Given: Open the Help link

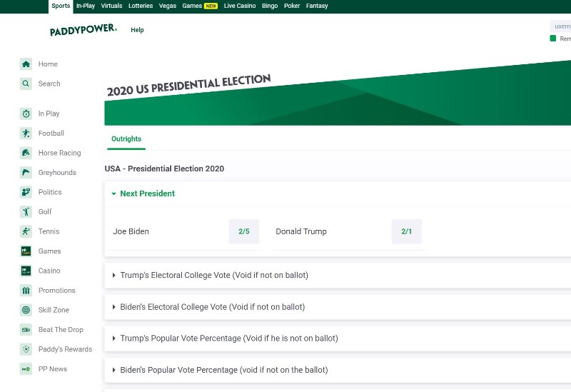Looking at the screenshot, I should pos(137,30).
